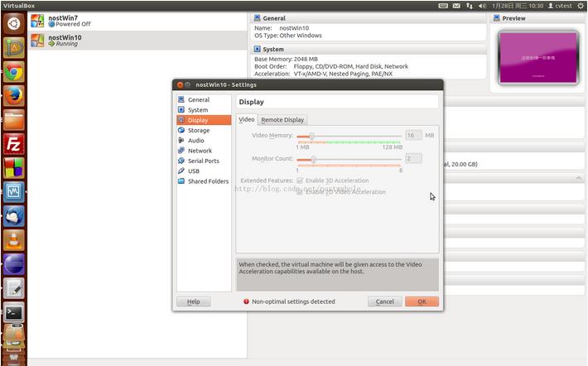Click the nostWin10 preview thumbnail
Screen dimensions: 588x366
(538, 58)
